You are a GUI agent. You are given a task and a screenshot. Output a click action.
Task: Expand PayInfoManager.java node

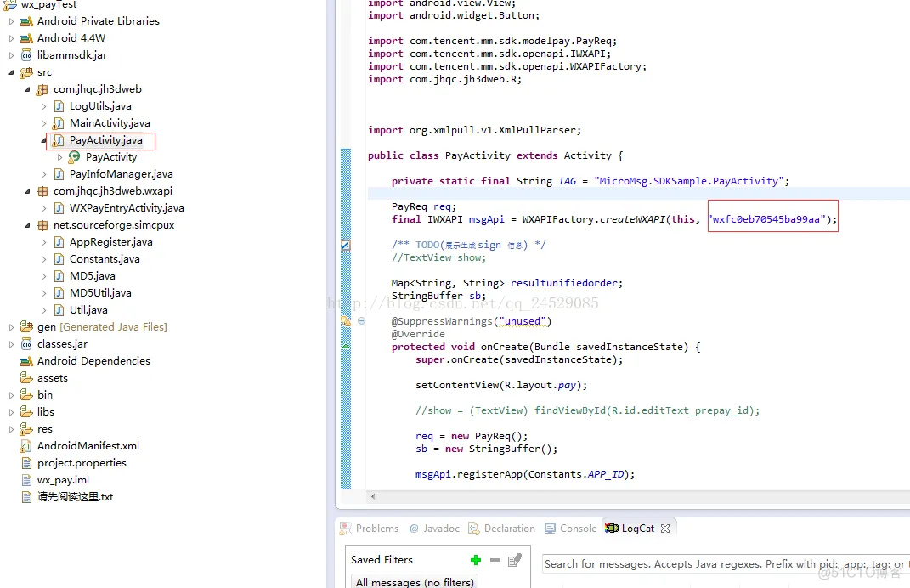tap(43, 174)
